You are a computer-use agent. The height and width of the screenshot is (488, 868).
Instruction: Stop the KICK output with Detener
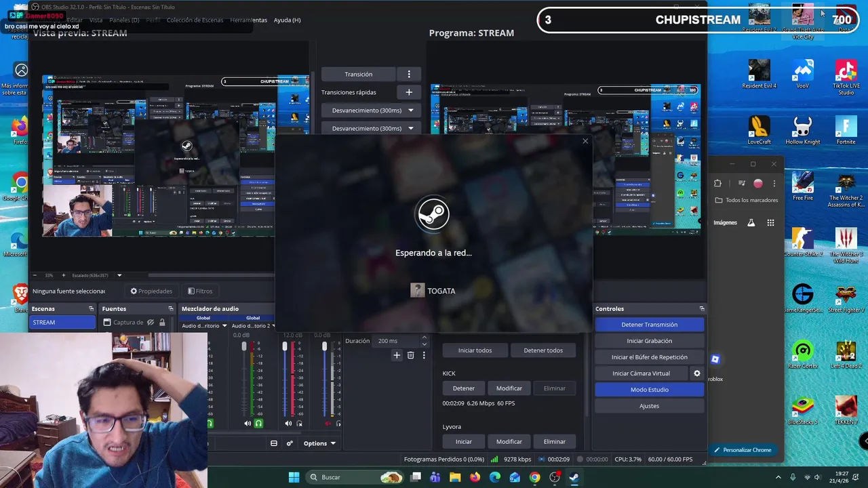[x=464, y=388]
